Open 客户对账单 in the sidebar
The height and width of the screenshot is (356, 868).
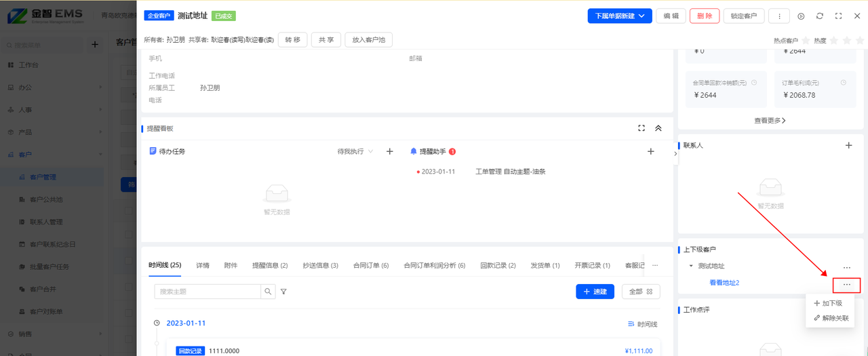click(46, 311)
